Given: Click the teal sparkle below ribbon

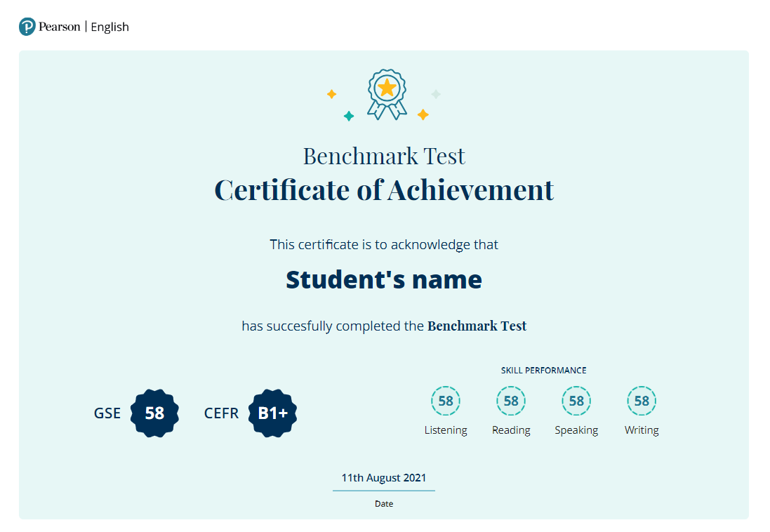Looking at the screenshot, I should click(x=349, y=116).
